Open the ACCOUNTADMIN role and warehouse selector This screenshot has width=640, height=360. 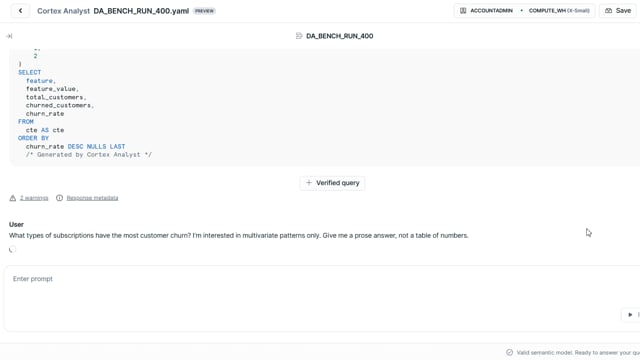click(x=524, y=11)
